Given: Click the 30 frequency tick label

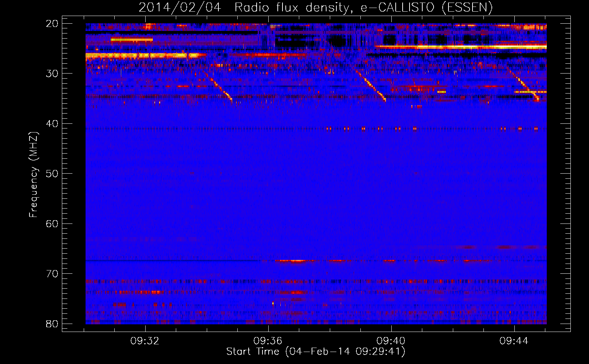Looking at the screenshot, I should tap(52, 74).
